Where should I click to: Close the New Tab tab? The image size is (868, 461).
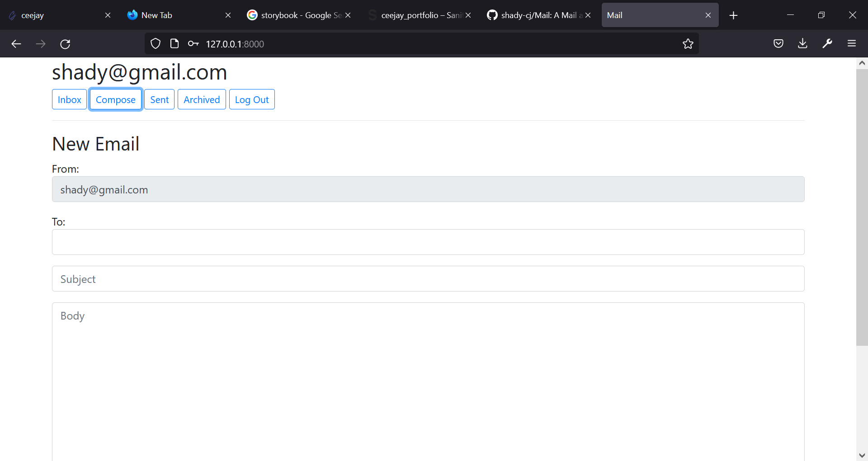[228, 15]
